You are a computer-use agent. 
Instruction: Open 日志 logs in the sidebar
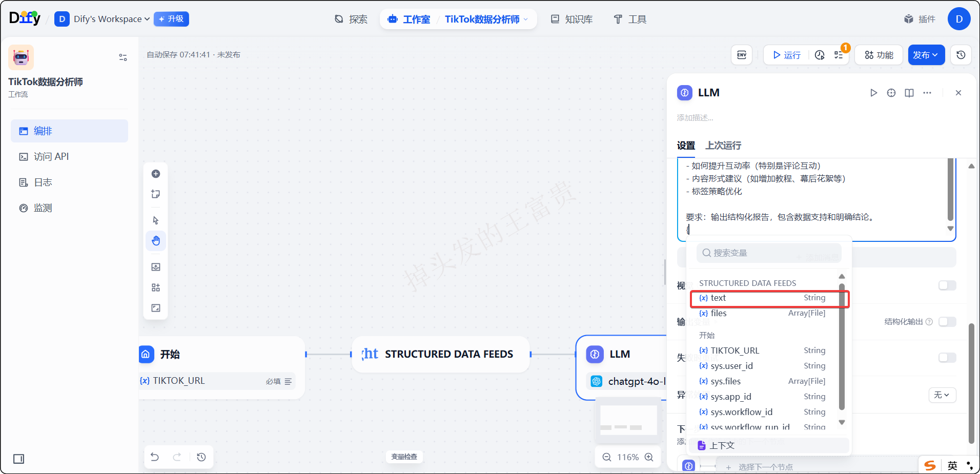pyautogui.click(x=69, y=182)
